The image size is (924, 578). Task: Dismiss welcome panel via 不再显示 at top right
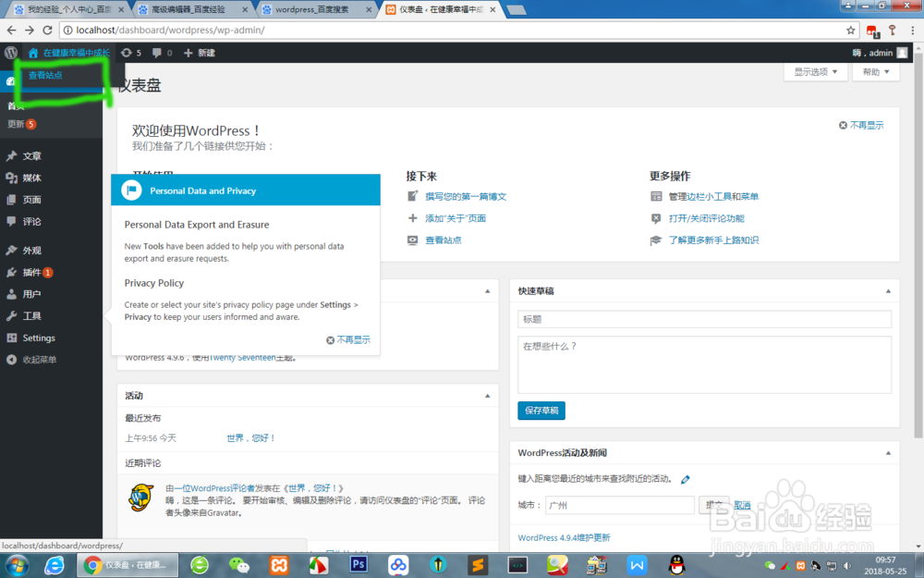coord(861,125)
